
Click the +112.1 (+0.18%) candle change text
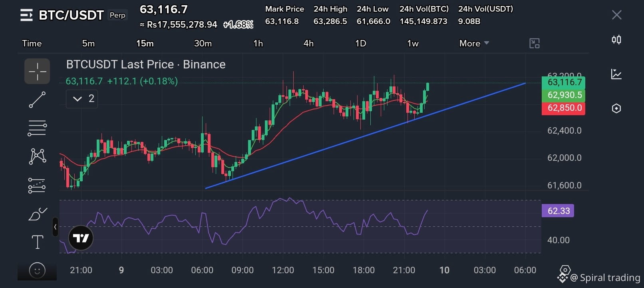pos(142,81)
